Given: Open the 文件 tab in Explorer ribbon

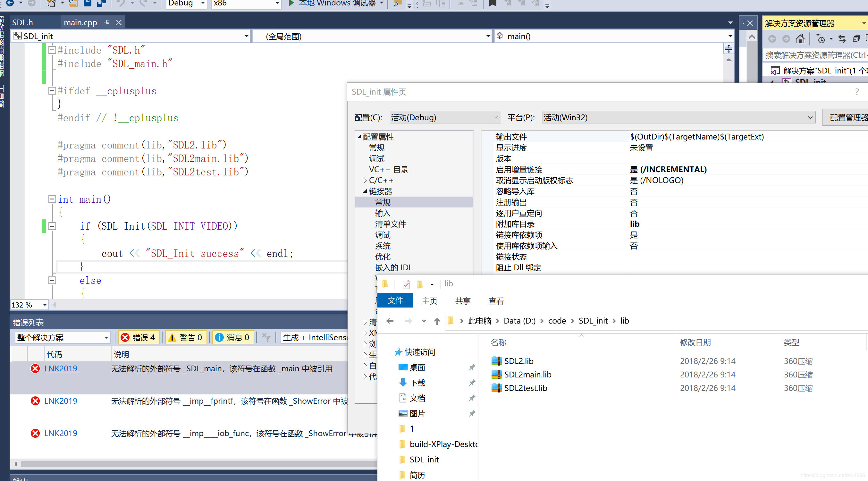Looking at the screenshot, I should 395,300.
